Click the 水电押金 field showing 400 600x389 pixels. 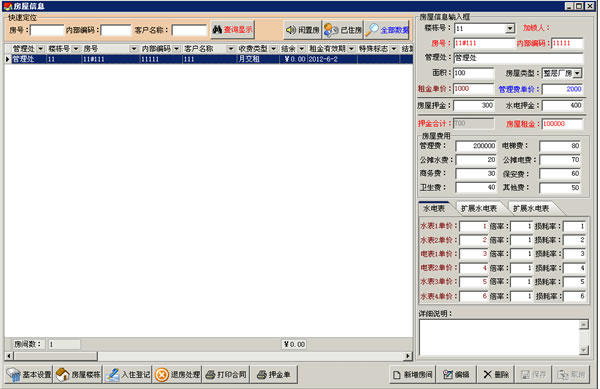(562, 105)
